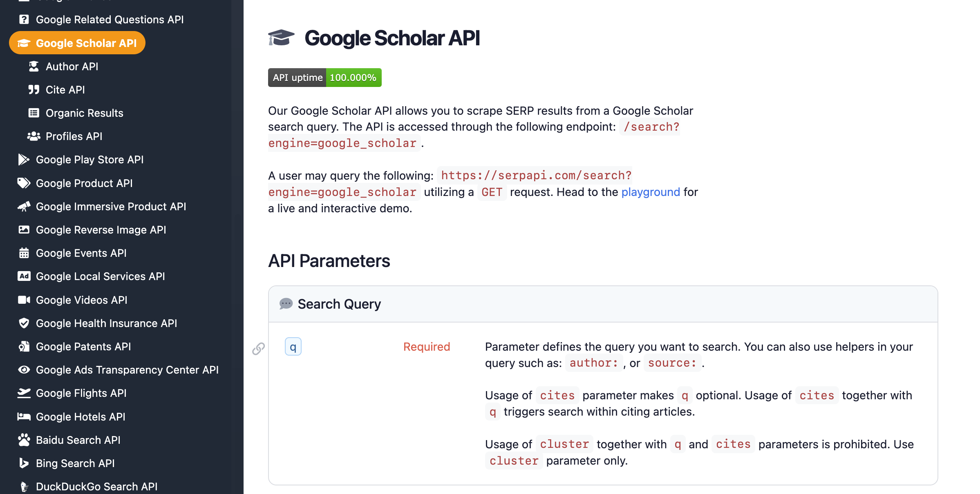
Task: Select Google Events API in the sidebar
Action: point(81,253)
